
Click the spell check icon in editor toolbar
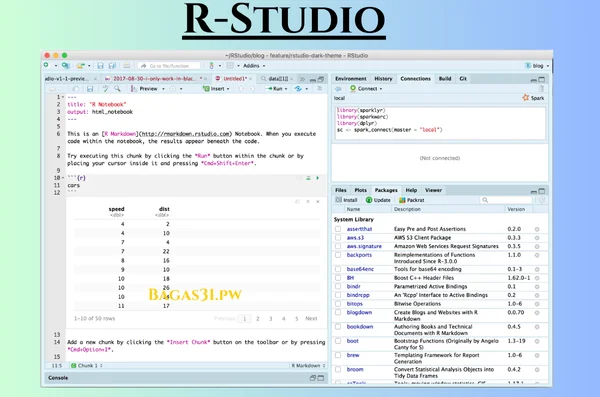tap(105, 89)
